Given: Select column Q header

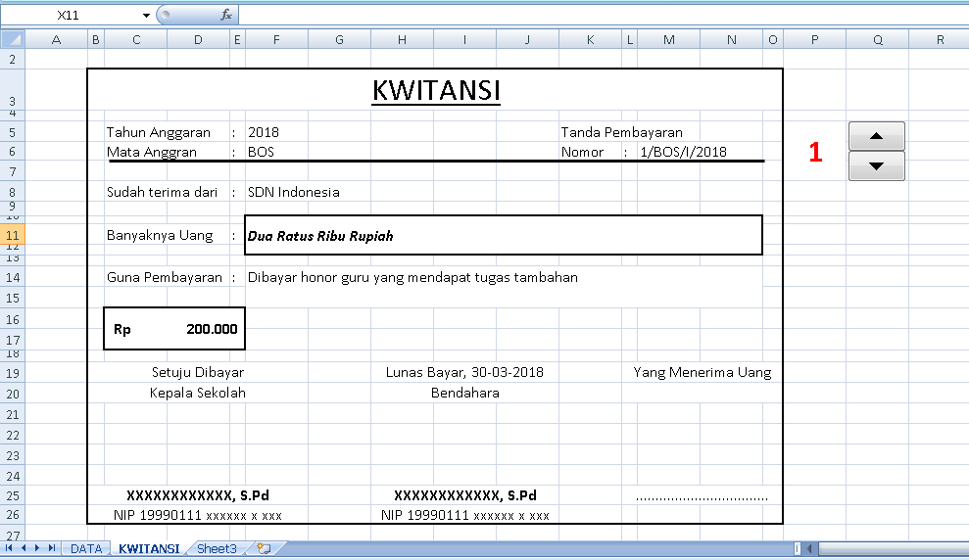Looking at the screenshot, I should [878, 39].
